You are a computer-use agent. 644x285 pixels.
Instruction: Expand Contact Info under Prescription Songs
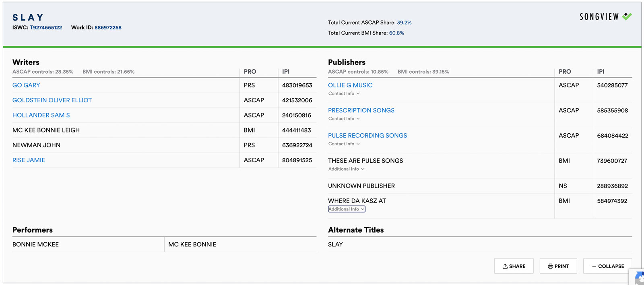(344, 119)
